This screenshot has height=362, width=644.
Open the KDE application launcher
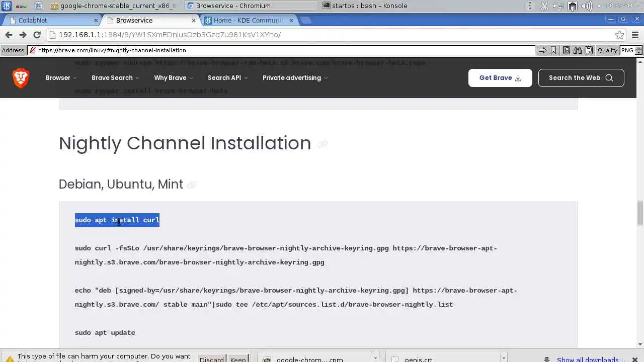[x=7, y=6]
